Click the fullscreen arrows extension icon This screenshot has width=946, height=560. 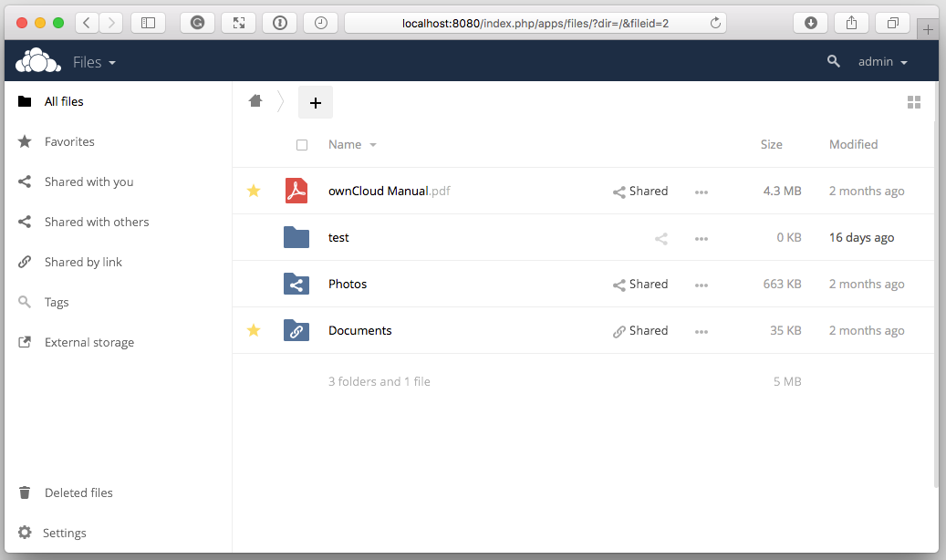coord(239,23)
